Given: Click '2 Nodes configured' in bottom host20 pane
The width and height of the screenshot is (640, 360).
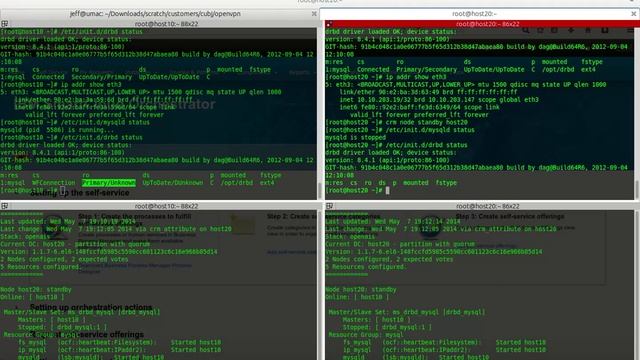Looking at the screenshot, I should click(389, 259).
